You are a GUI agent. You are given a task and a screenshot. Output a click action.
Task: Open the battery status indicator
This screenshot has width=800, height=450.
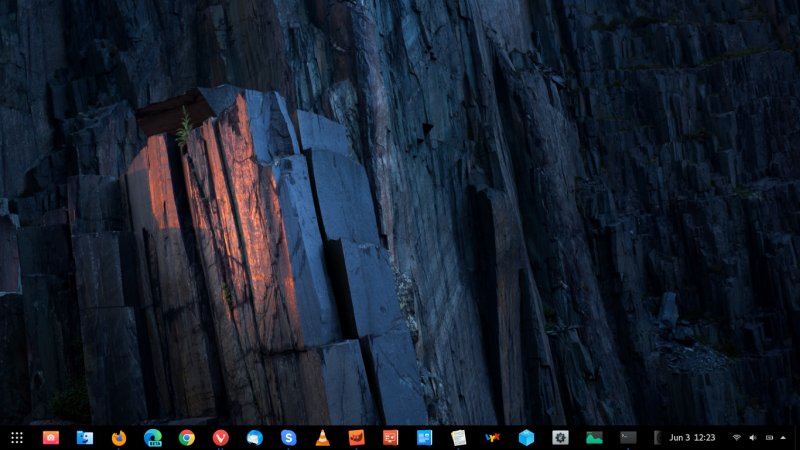769,438
